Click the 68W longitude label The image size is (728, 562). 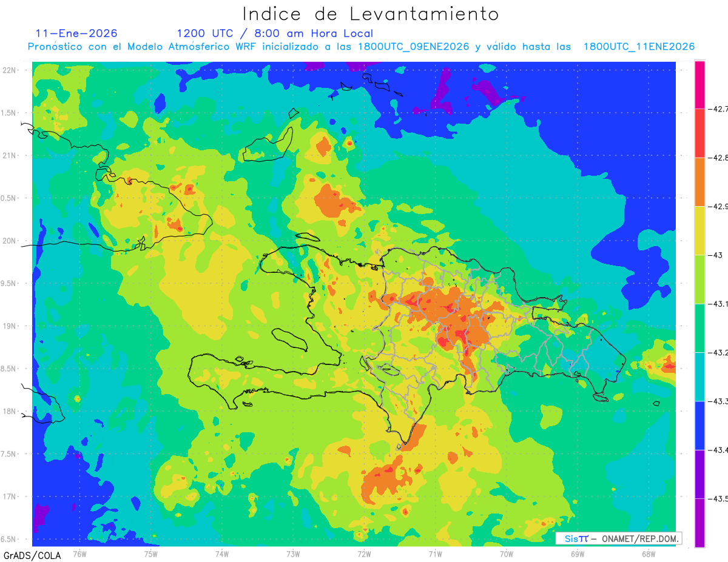click(649, 554)
